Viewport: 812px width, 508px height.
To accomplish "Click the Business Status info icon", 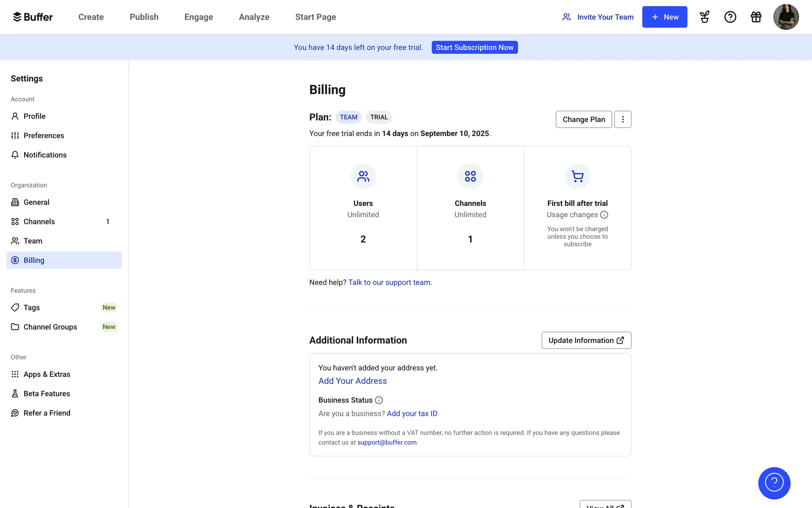I will coord(379,400).
